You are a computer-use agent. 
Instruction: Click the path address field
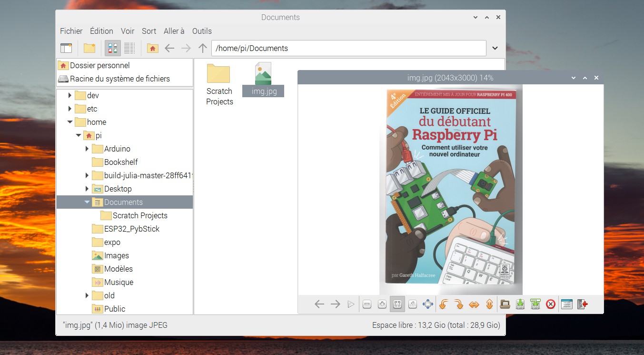tap(348, 48)
